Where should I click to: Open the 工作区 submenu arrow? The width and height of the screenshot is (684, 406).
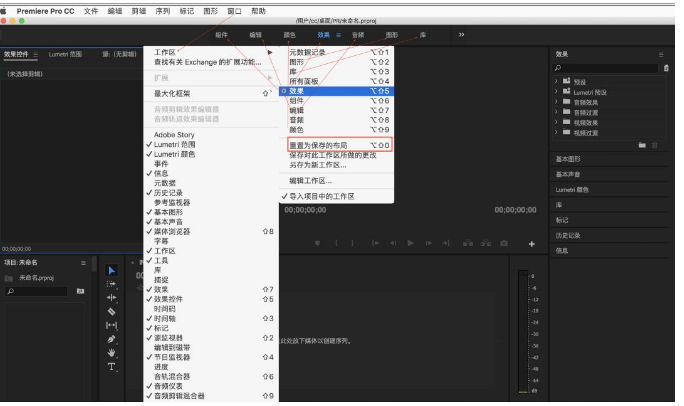pos(270,52)
